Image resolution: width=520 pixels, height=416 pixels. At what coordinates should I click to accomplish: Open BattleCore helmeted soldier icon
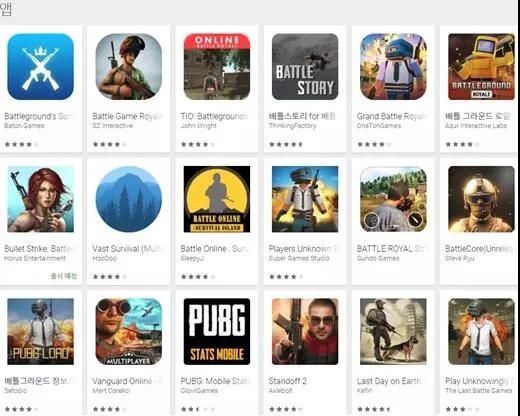481,199
